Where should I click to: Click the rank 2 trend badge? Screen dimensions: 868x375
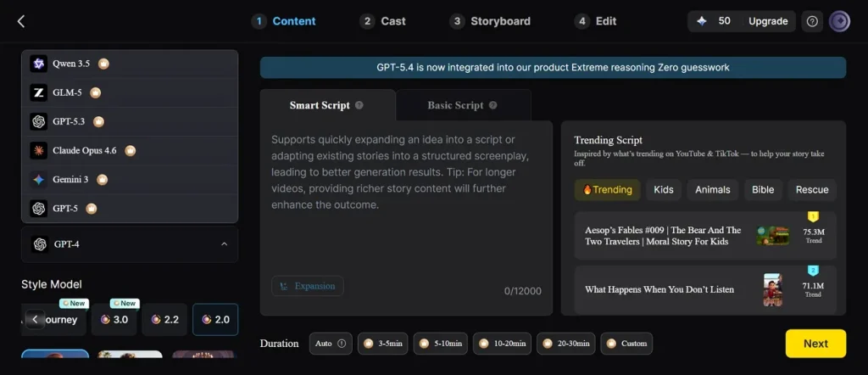(x=813, y=271)
